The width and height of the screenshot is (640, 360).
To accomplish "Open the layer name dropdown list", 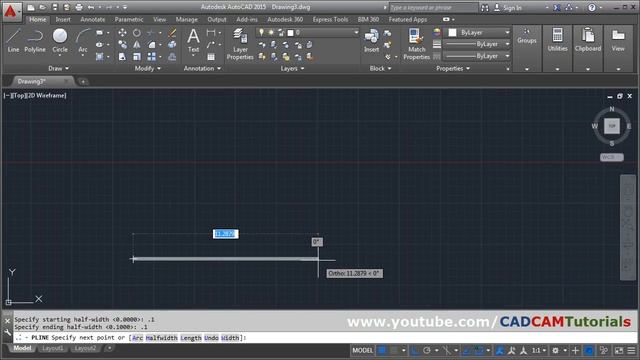I will point(356,32).
